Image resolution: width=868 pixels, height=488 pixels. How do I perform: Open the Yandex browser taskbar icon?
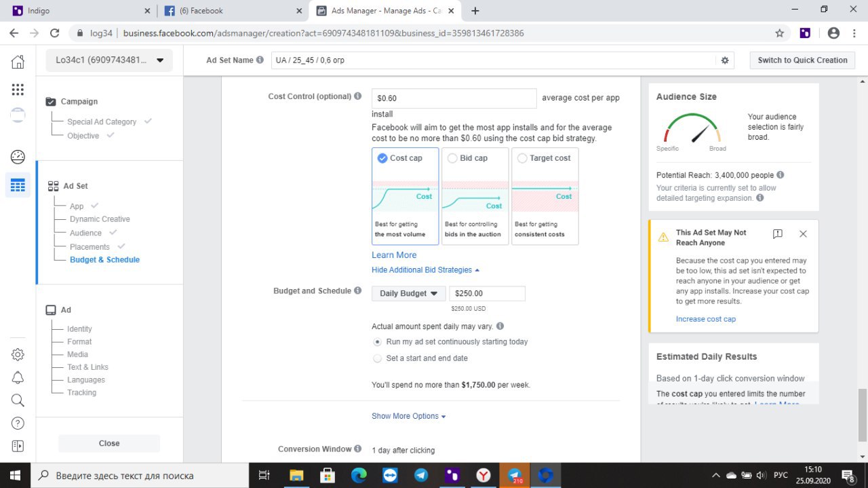[x=484, y=475]
